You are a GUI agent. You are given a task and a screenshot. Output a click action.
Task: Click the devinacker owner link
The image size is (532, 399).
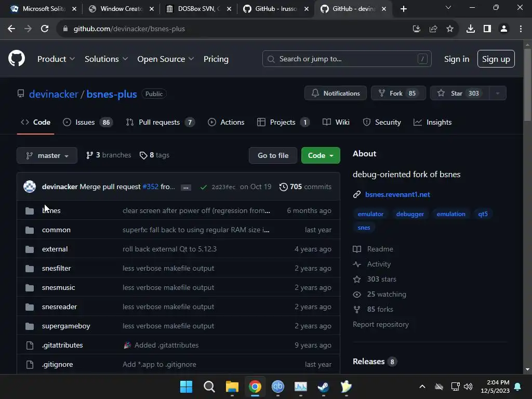54,94
